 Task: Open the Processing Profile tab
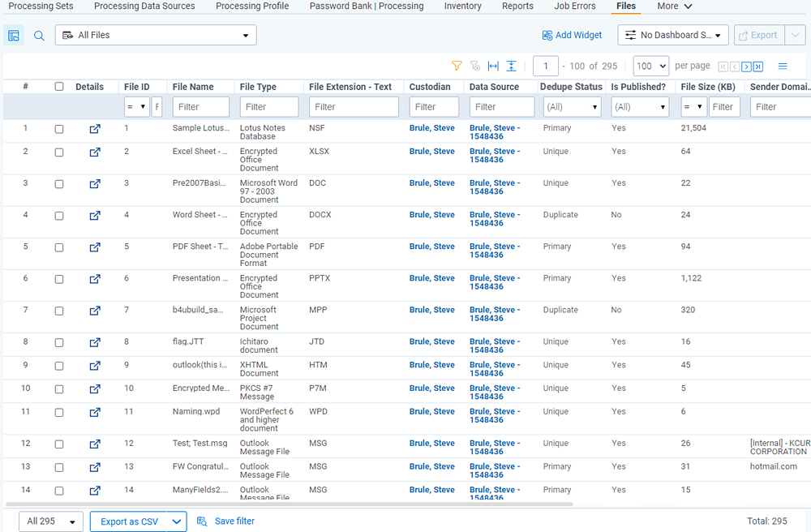(x=252, y=6)
